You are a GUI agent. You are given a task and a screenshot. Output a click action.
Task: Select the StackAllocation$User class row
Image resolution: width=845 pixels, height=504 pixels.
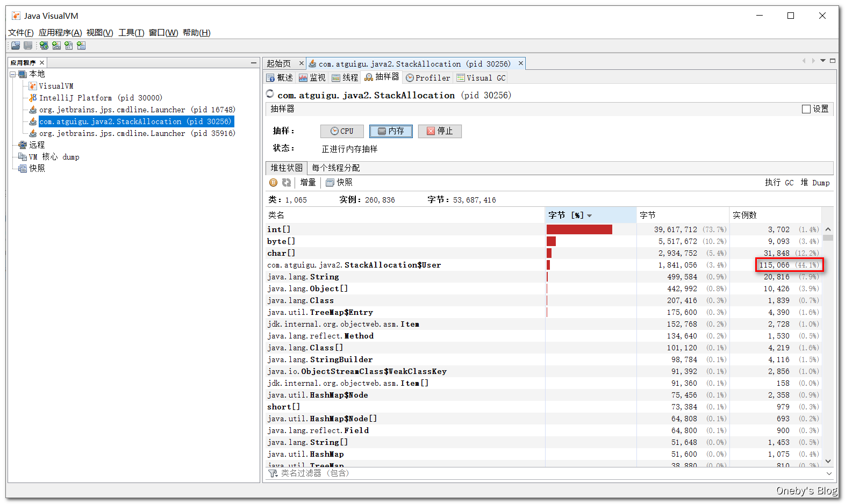point(543,265)
